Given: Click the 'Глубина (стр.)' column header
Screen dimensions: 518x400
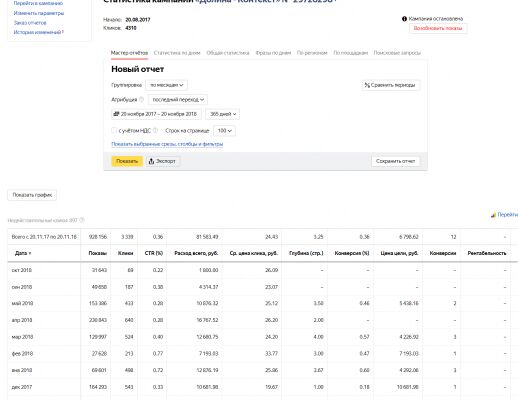Looking at the screenshot, I should 306,253.
